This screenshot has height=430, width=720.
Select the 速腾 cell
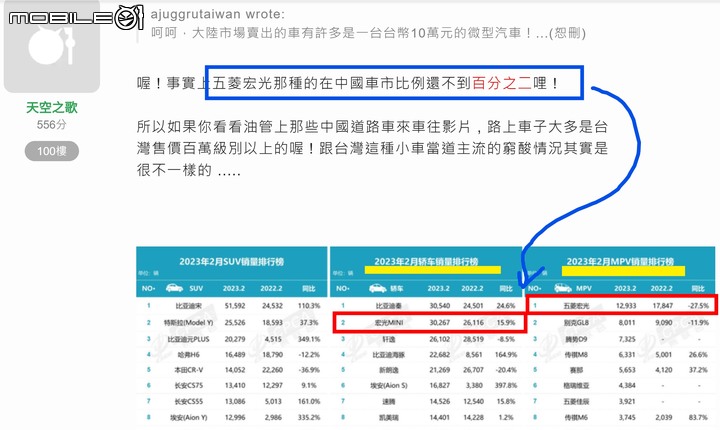click(x=388, y=402)
